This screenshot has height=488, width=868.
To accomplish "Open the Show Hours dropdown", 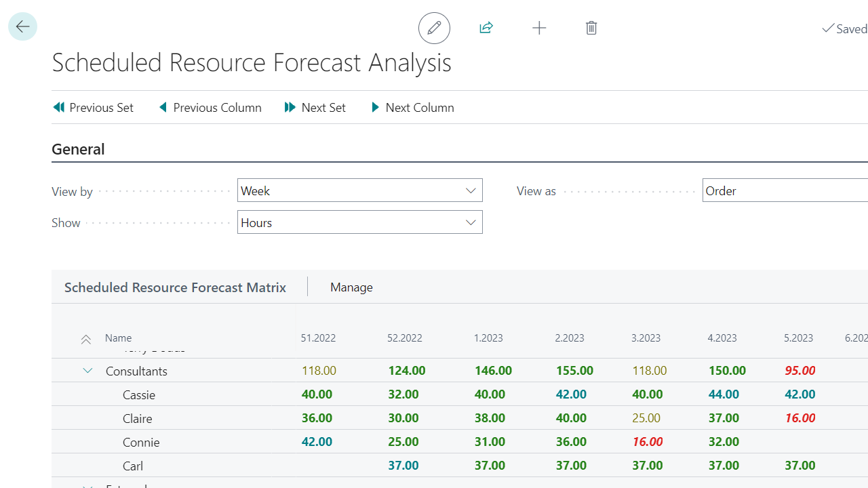I will (x=360, y=222).
